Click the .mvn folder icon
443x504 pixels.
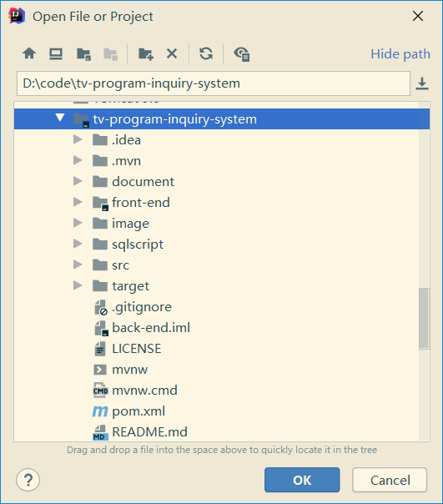click(100, 161)
